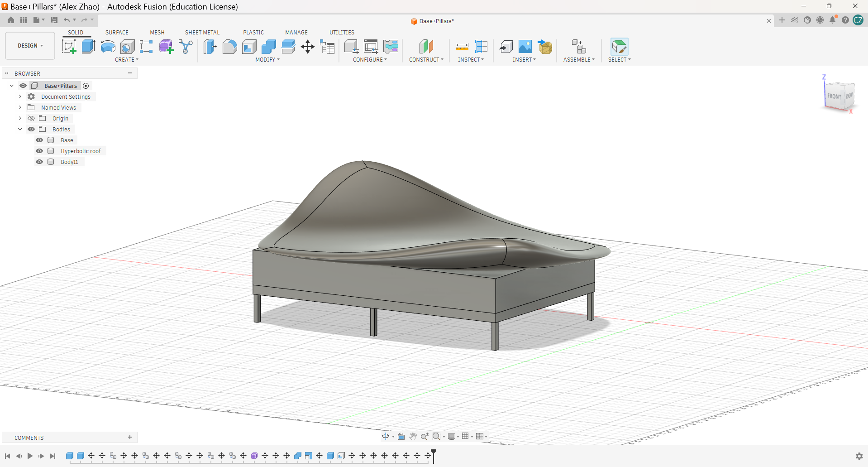Screen dimensions: 868x467
Task: Open the Section Analysis tool
Action: [481, 47]
